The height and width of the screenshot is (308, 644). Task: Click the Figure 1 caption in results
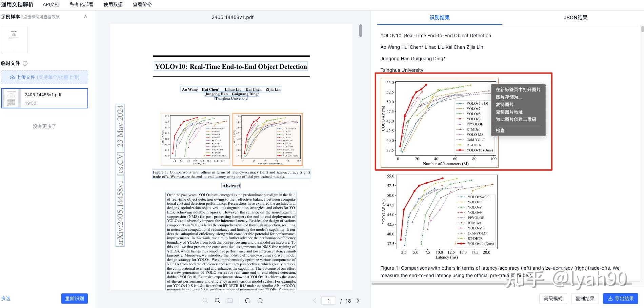coord(500,272)
